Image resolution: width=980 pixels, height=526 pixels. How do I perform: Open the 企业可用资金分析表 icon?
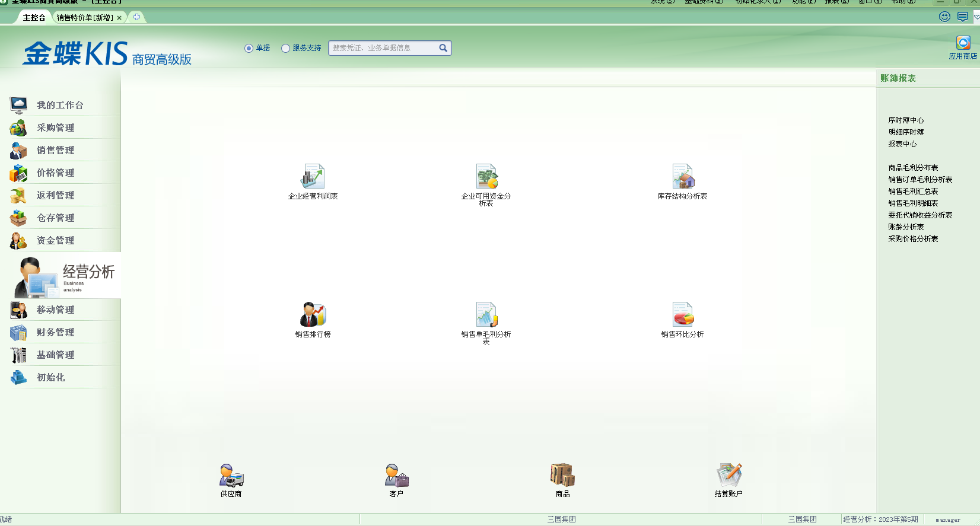coord(486,177)
